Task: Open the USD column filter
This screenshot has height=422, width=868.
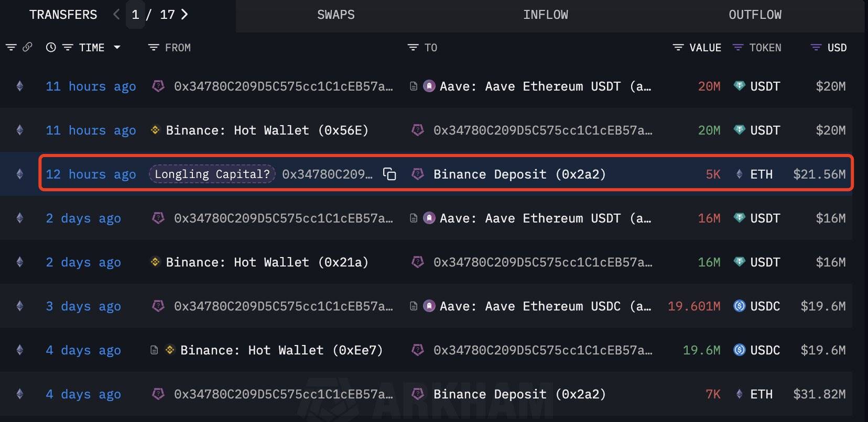Action: pos(816,48)
